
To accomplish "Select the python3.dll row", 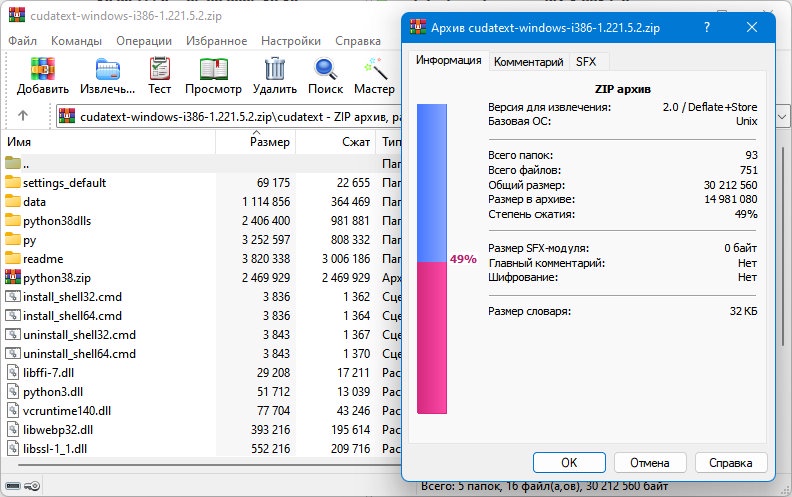I will click(202, 391).
